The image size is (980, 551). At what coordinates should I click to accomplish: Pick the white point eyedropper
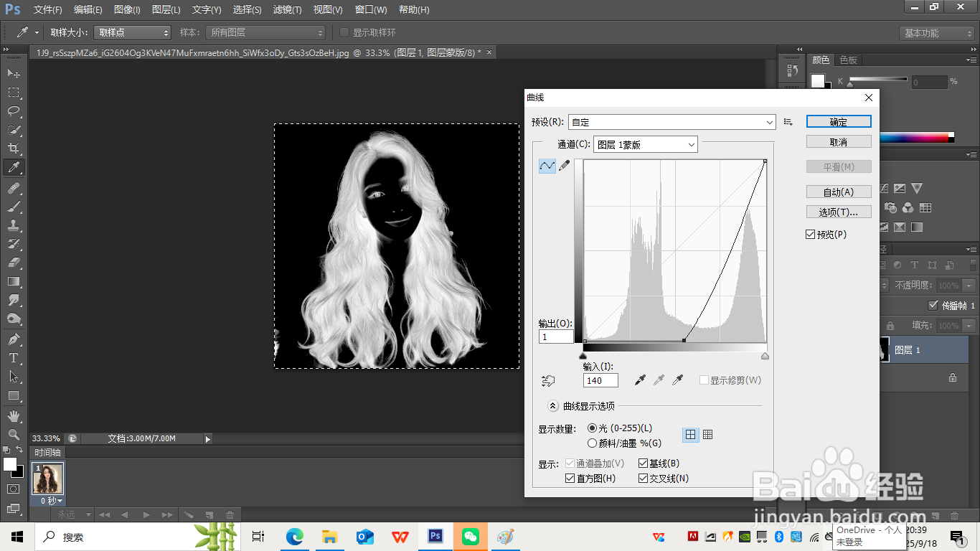pos(677,380)
